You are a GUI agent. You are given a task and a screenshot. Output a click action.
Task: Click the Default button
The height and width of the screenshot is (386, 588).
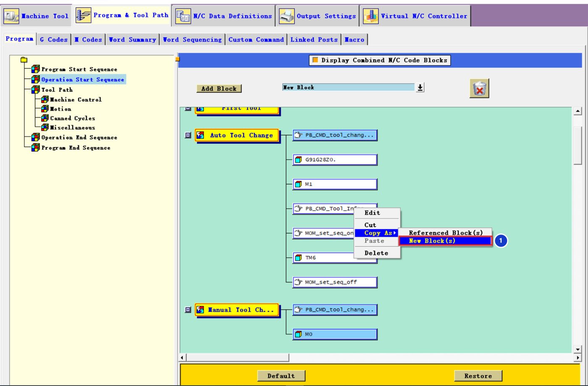click(281, 376)
